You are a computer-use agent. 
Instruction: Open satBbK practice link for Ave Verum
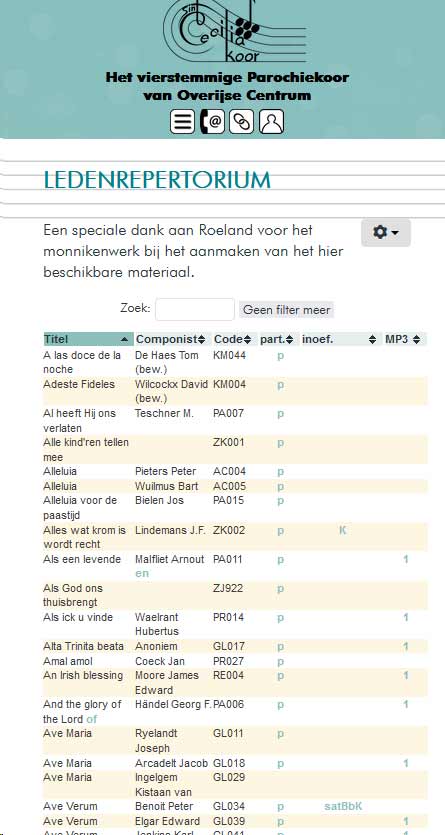coord(343,806)
